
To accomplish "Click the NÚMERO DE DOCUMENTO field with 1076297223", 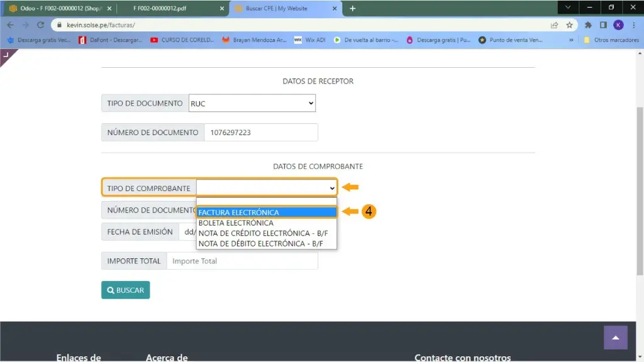I will point(260,133).
